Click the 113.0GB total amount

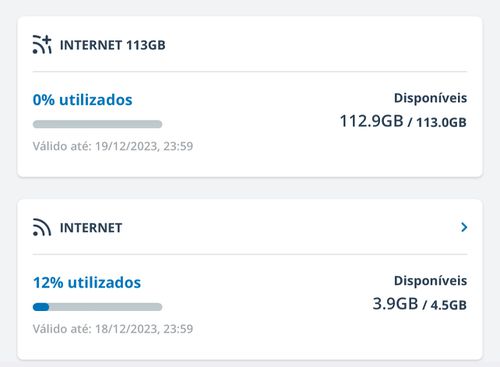[x=441, y=122]
